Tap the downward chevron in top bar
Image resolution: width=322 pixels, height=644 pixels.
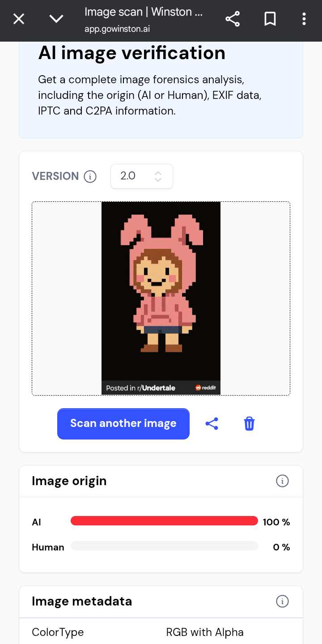pos(56,19)
